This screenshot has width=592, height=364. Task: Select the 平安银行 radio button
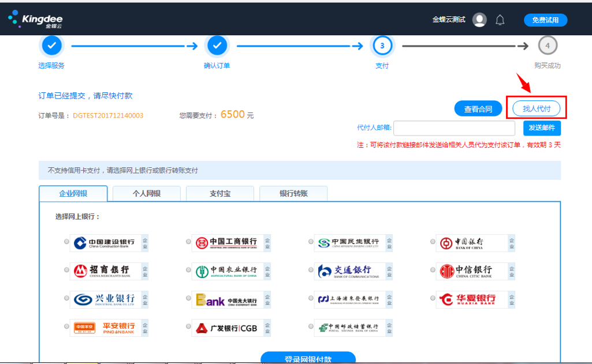(66, 327)
